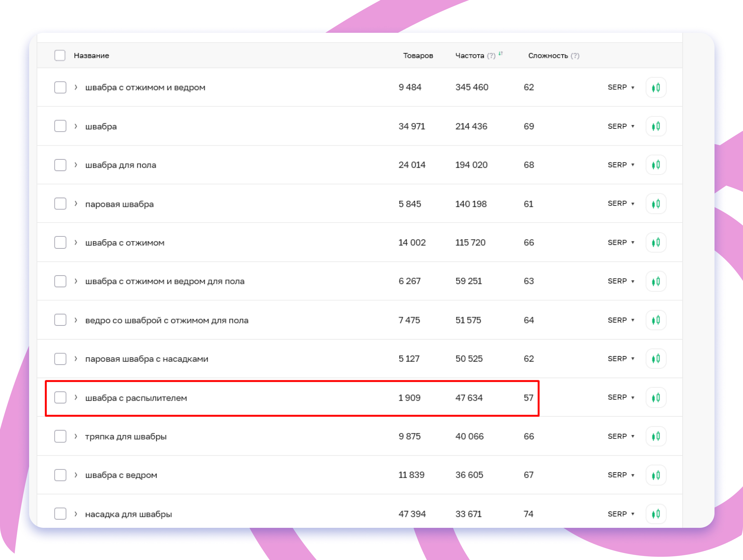743x560 pixels.
Task: Click the швабра с отжимом и ведром для пола keyword
Action: pos(165,281)
